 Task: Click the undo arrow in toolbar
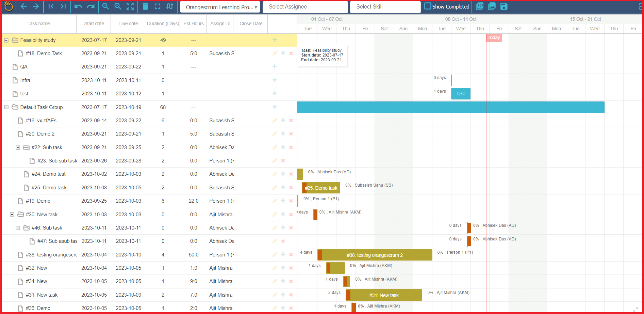pyautogui.click(x=78, y=6)
